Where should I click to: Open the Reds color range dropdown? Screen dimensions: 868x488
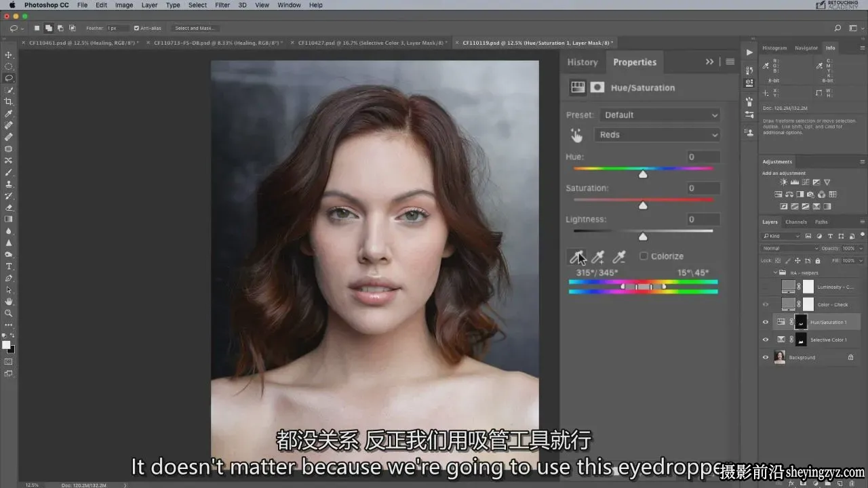(656, 135)
